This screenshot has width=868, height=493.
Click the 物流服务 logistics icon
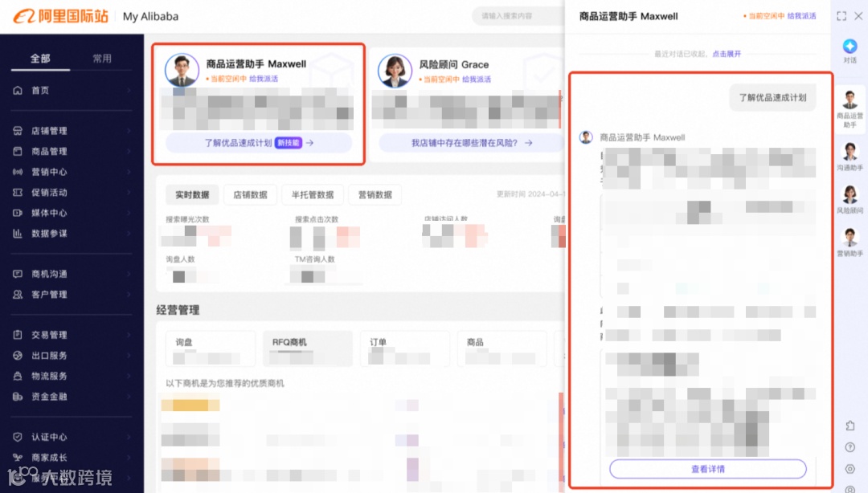pos(18,376)
